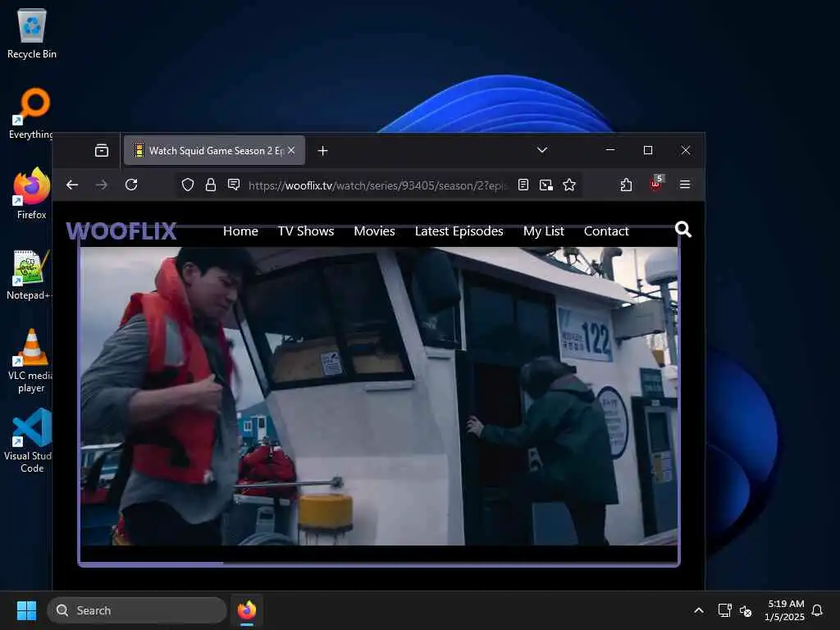This screenshot has width=840, height=630.
Task: Minimize the Firefox window
Action: tap(610, 150)
